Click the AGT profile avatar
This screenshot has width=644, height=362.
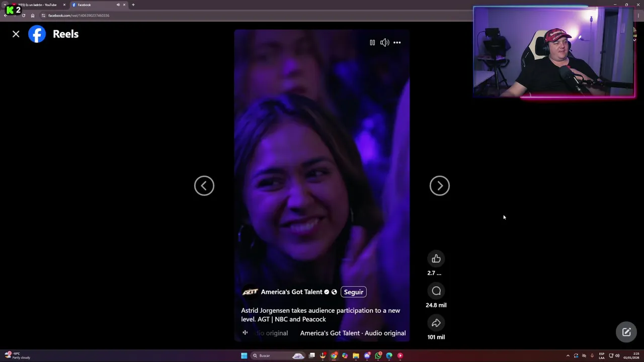tap(250, 292)
